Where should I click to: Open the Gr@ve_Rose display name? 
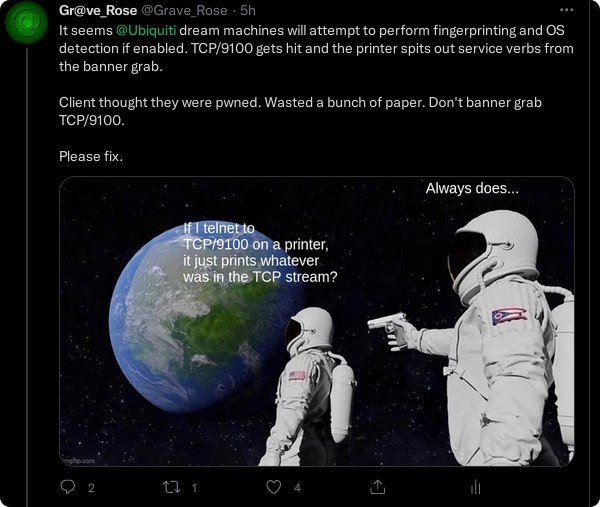tap(98, 10)
